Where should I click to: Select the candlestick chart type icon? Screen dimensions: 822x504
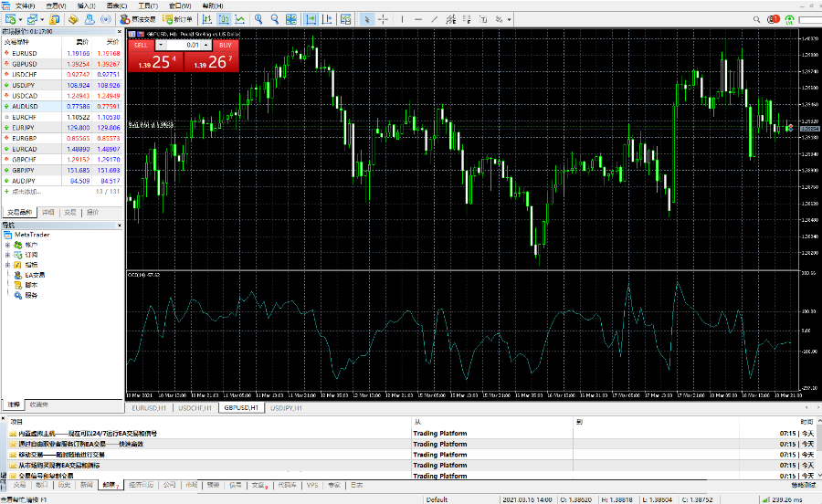coord(223,18)
